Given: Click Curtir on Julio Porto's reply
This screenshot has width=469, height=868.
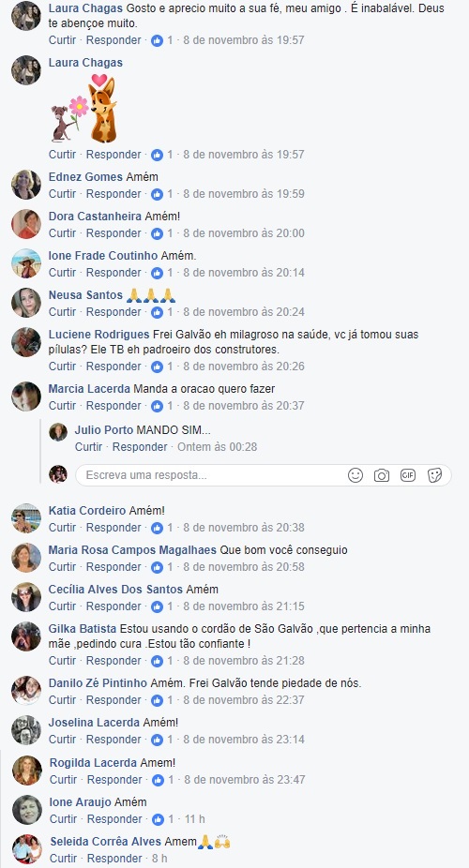Looking at the screenshot, I should pos(88,447).
